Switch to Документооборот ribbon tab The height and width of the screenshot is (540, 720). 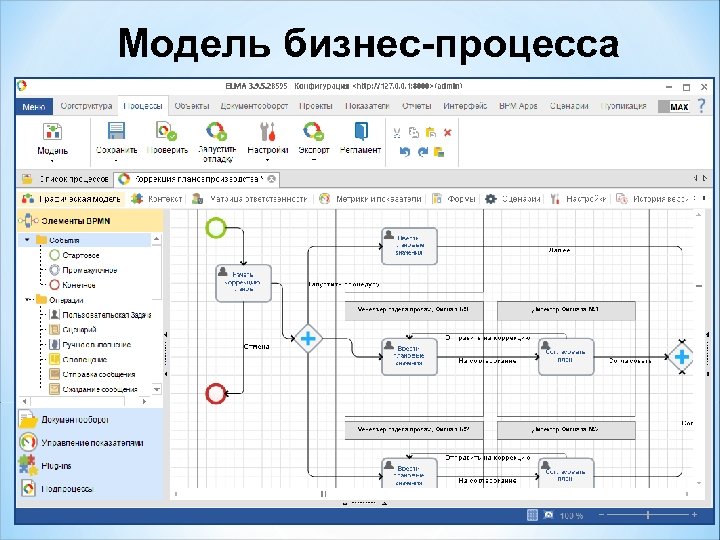(x=254, y=106)
